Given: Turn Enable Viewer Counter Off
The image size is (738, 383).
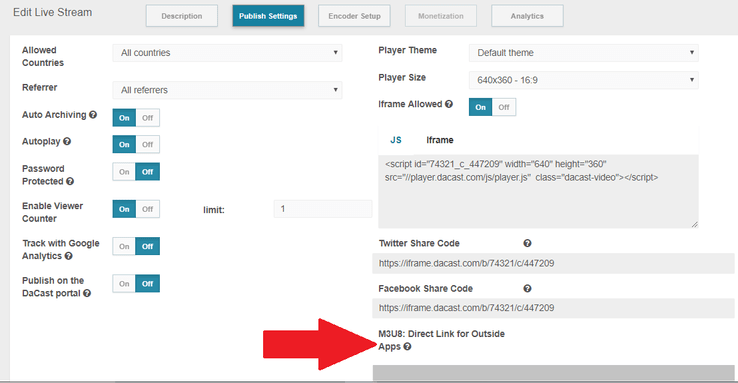Looking at the screenshot, I should point(148,209).
